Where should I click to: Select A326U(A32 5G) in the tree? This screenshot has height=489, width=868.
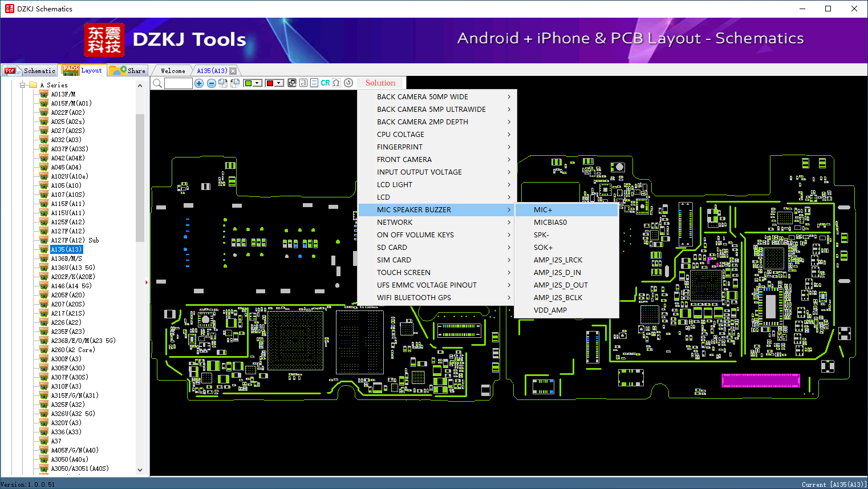click(73, 414)
